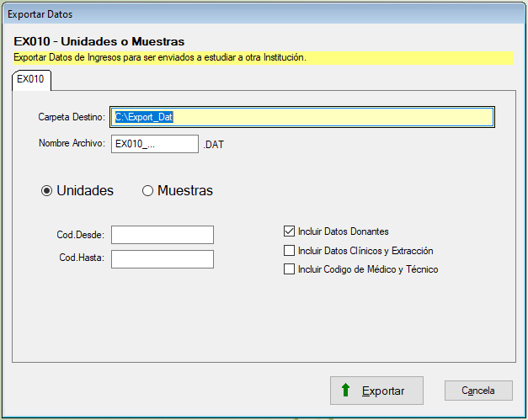
Task: Enable Incluir Datos Clínicos y Extracción
Action: [x=290, y=250]
